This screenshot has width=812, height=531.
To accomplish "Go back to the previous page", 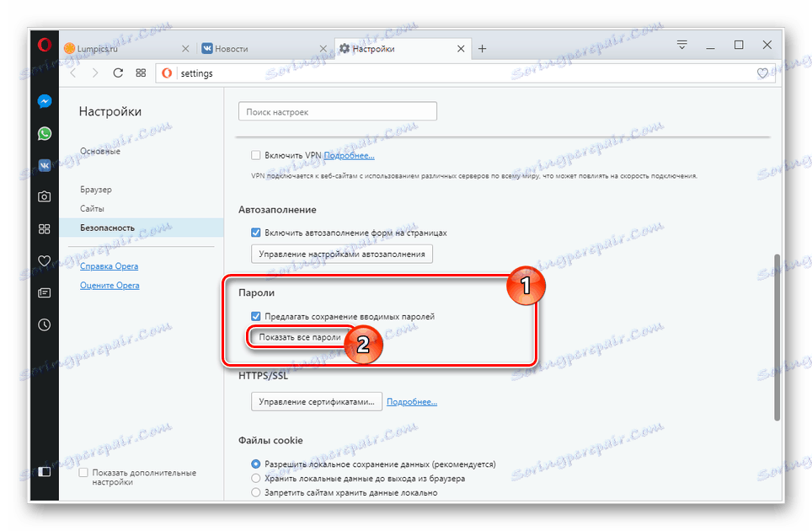I will 73,73.
